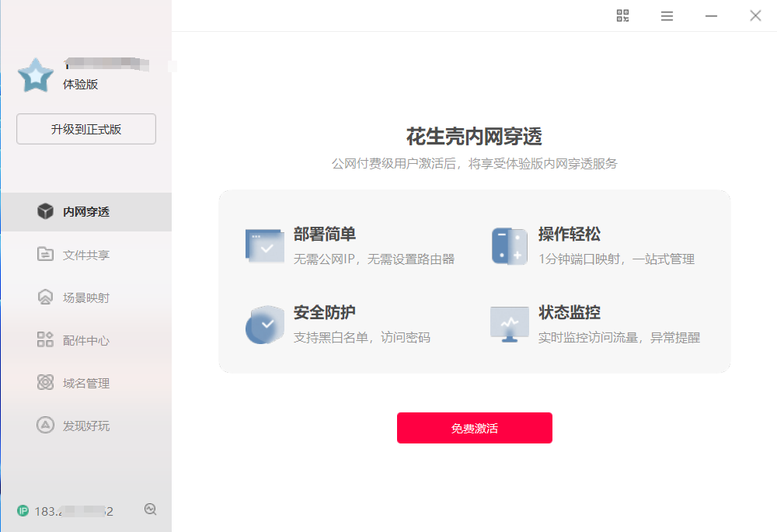This screenshot has height=532, width=777.
Task: Click the blurred username text
Action: click(x=106, y=64)
